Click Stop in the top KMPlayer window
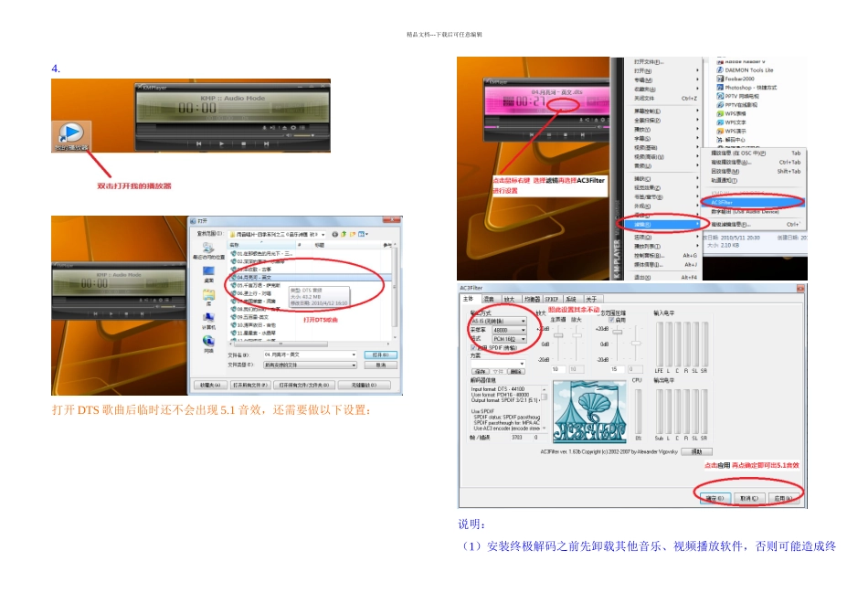 (244, 143)
